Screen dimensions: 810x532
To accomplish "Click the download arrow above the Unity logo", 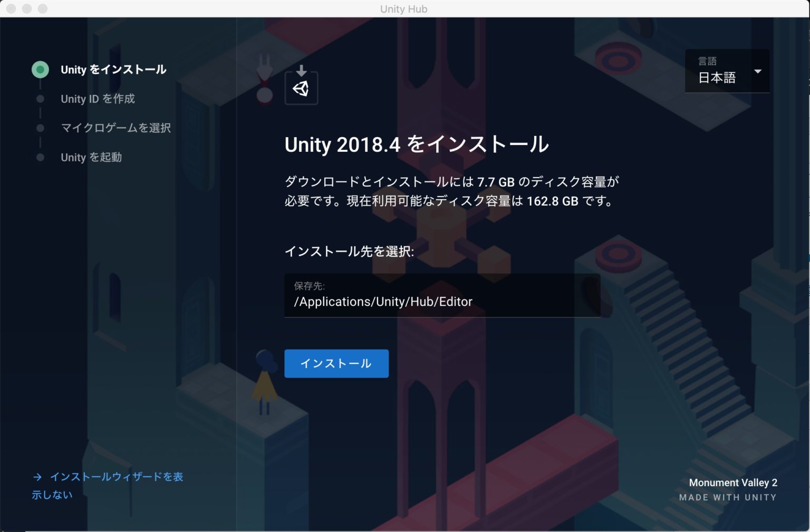I will [301, 69].
